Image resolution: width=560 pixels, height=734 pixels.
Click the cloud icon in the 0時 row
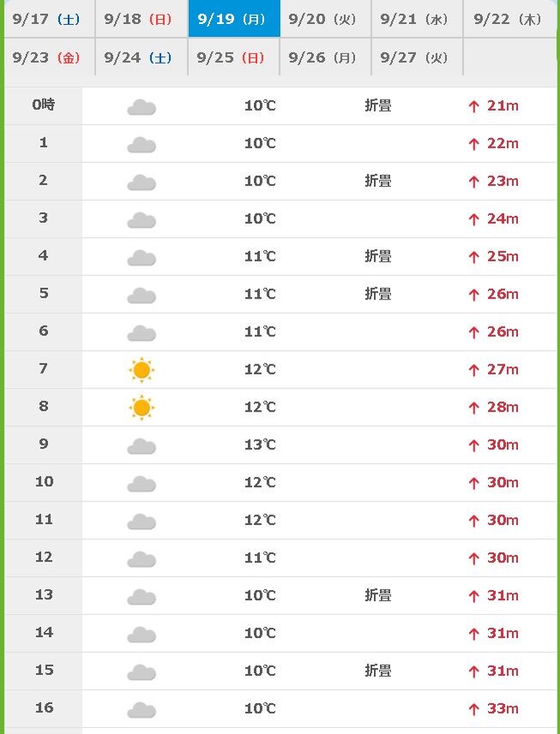[142, 107]
